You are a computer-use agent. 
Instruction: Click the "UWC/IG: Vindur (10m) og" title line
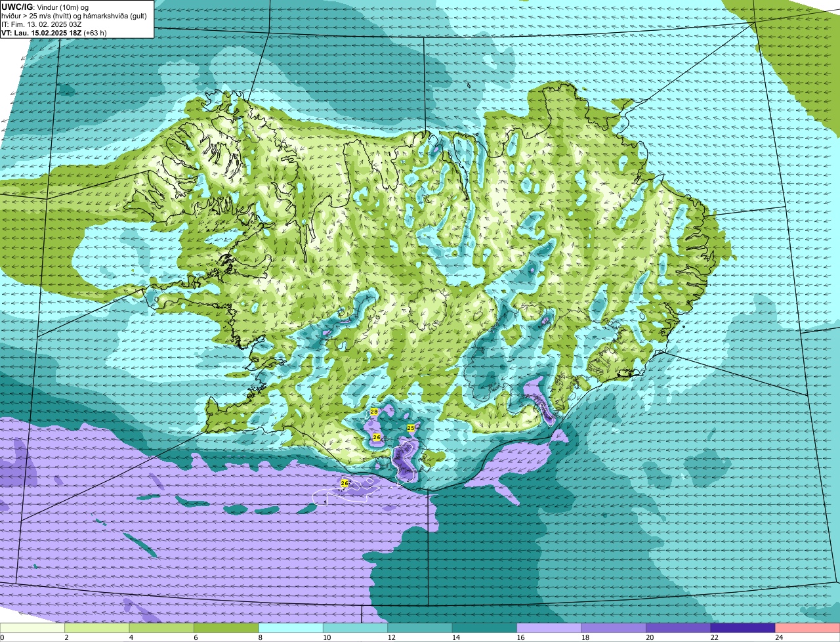[x=45, y=7]
